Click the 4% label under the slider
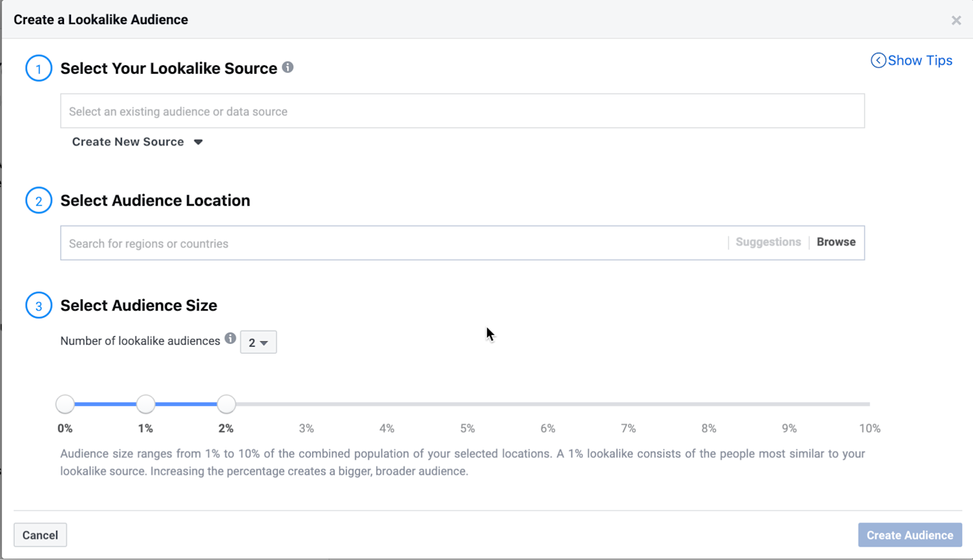Viewport: 973px width, 560px height. click(x=387, y=429)
